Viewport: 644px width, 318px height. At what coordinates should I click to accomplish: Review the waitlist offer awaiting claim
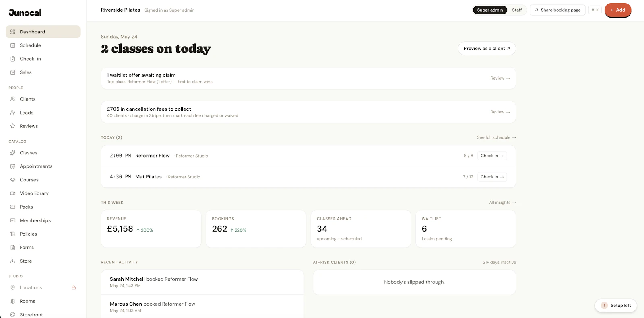tap(500, 78)
